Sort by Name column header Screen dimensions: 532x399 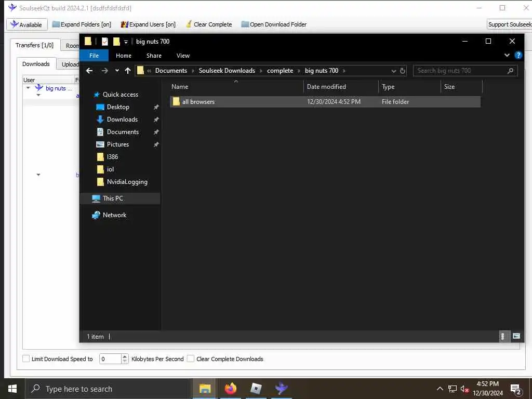tap(236, 87)
